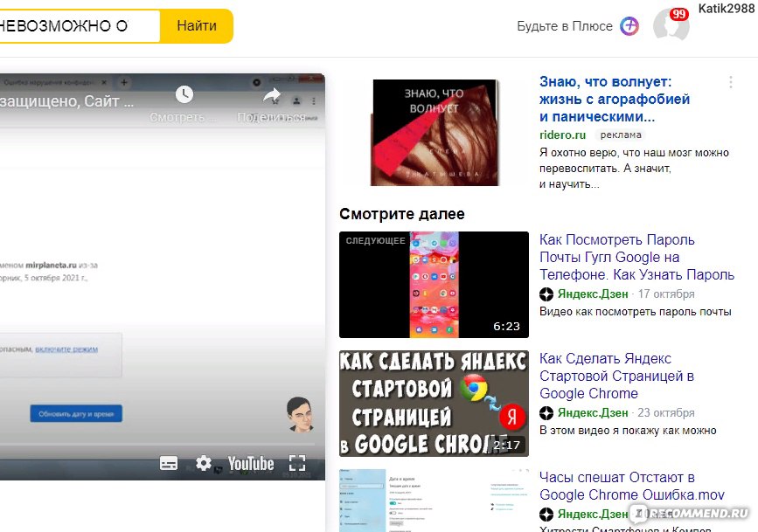
Task: Click description Видео как посмотреть пароль почты
Action: pos(636,312)
